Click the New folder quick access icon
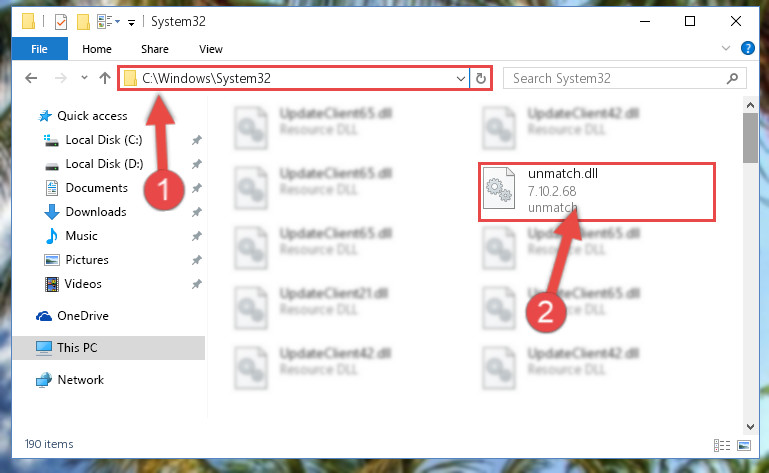The height and width of the screenshot is (473, 769). pyautogui.click(x=83, y=22)
